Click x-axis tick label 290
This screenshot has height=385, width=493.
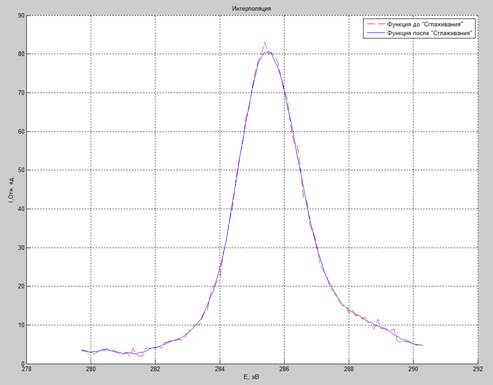pos(413,369)
